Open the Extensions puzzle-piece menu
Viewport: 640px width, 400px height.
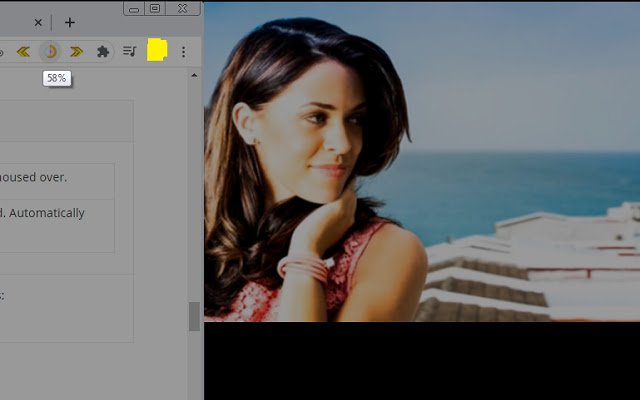point(103,51)
